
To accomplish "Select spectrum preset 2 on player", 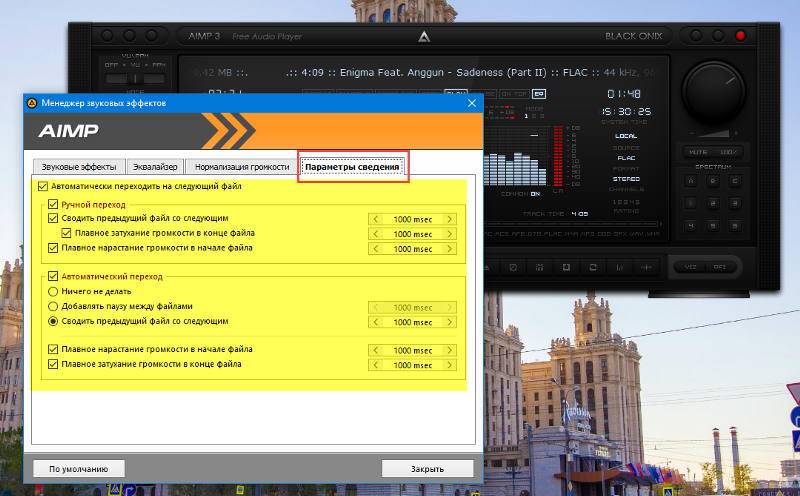I will [713, 203].
